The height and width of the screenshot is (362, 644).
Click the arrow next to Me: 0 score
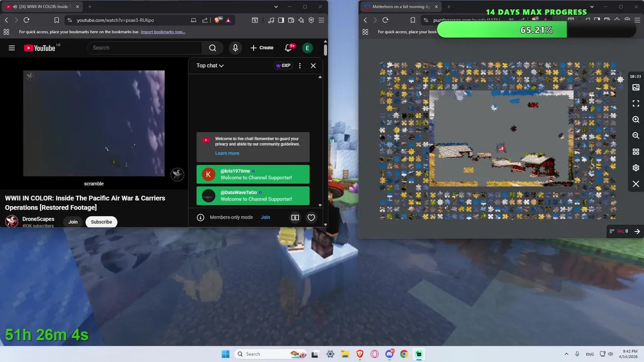pyautogui.click(x=637, y=231)
